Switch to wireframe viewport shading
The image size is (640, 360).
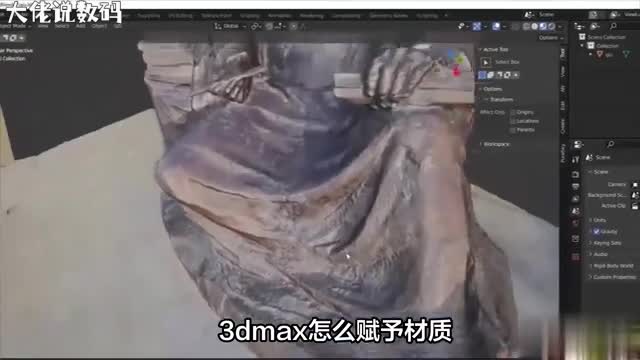click(527, 26)
